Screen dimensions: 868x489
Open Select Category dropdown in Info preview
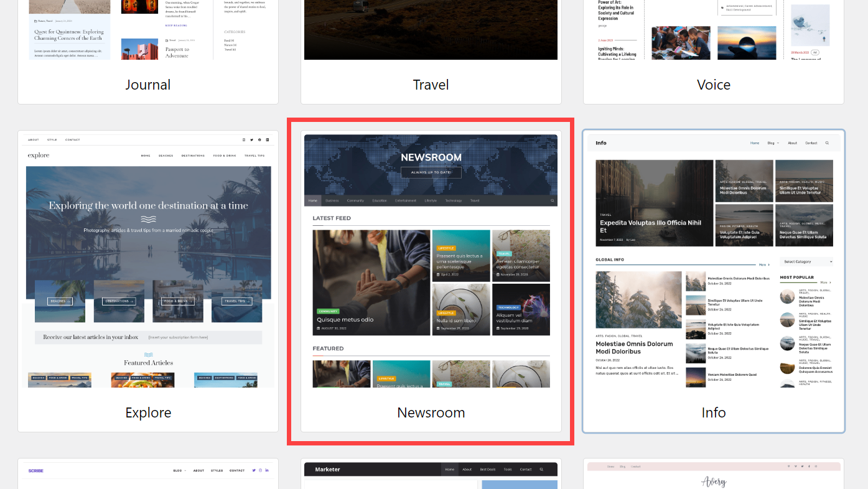pos(806,262)
